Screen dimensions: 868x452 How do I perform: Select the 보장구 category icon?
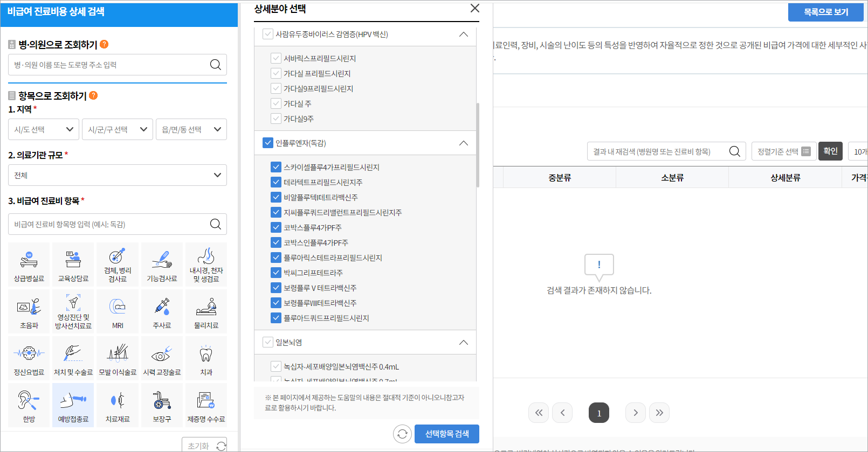pos(162,405)
